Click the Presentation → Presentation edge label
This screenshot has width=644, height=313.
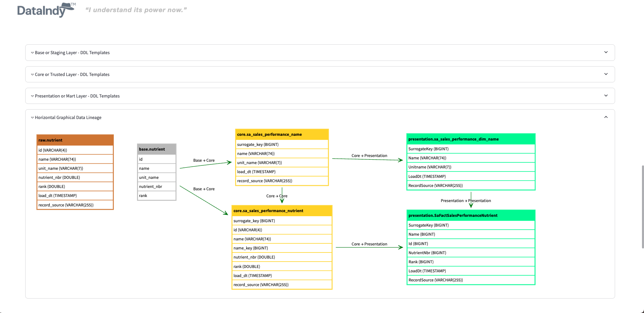466,201
